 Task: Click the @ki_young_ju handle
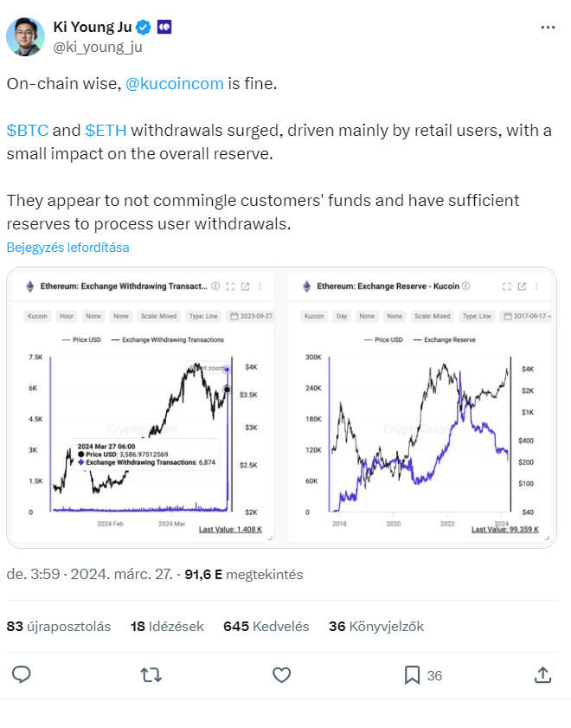click(98, 48)
